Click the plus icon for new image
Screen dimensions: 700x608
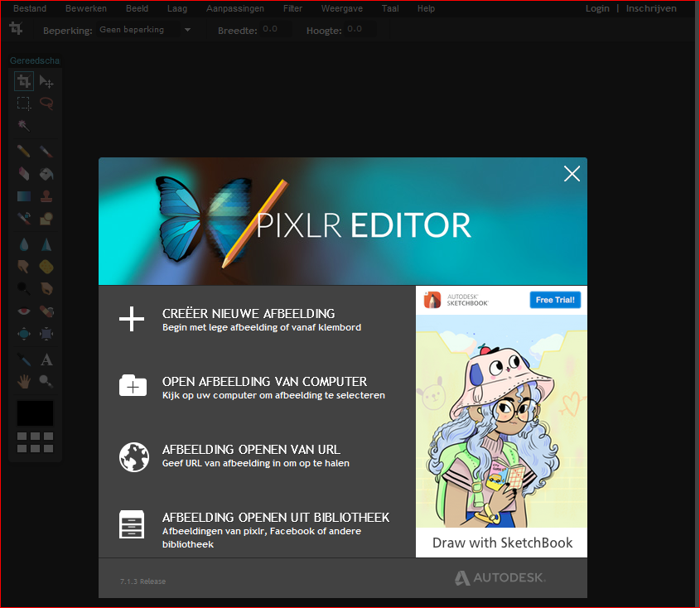coord(132,319)
